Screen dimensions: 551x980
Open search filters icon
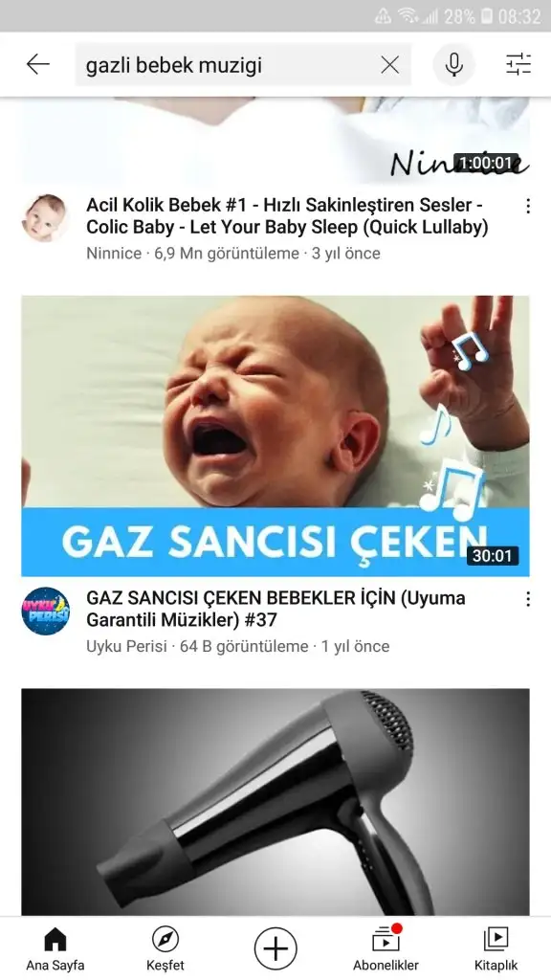coord(518,64)
